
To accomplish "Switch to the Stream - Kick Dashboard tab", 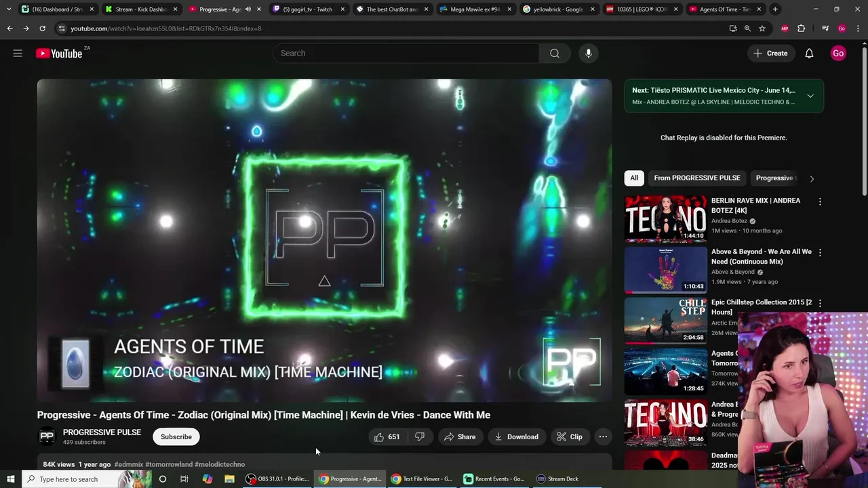I will (x=142, y=9).
